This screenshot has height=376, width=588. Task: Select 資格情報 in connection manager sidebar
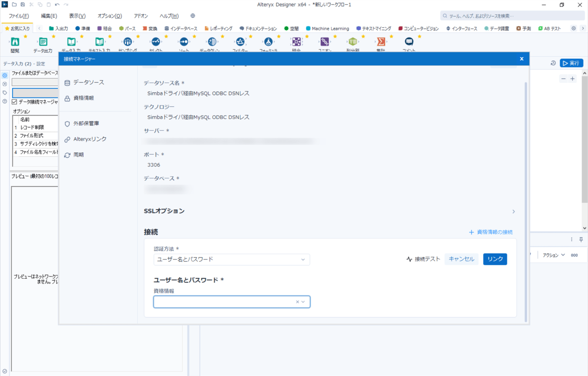(x=79, y=98)
